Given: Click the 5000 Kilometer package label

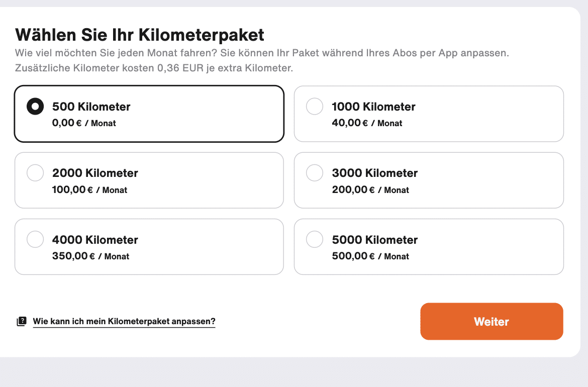Looking at the screenshot, I should pyautogui.click(x=374, y=240).
